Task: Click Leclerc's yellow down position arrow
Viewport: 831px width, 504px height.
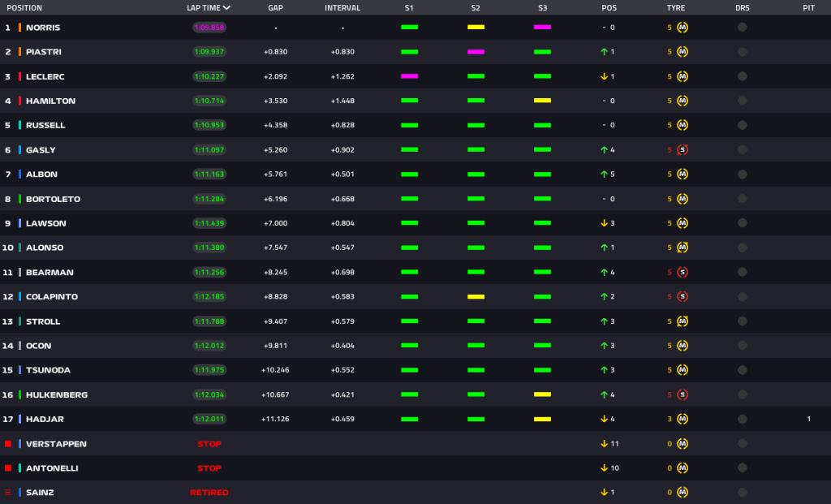Action: click(x=604, y=76)
